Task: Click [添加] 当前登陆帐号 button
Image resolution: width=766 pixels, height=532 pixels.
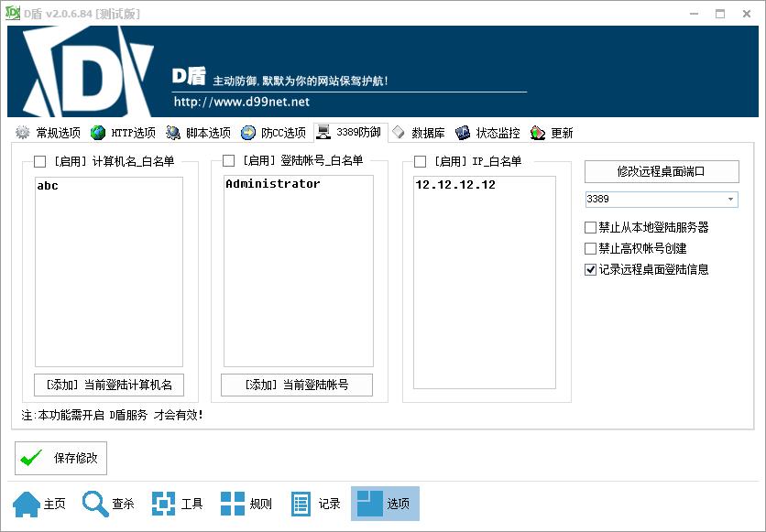Action: (297, 385)
